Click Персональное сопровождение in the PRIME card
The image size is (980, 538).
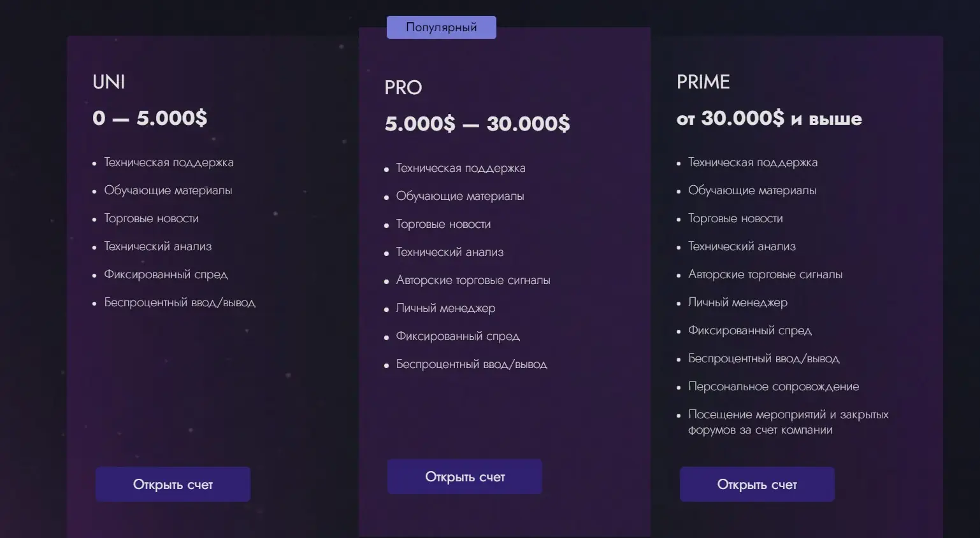point(774,386)
